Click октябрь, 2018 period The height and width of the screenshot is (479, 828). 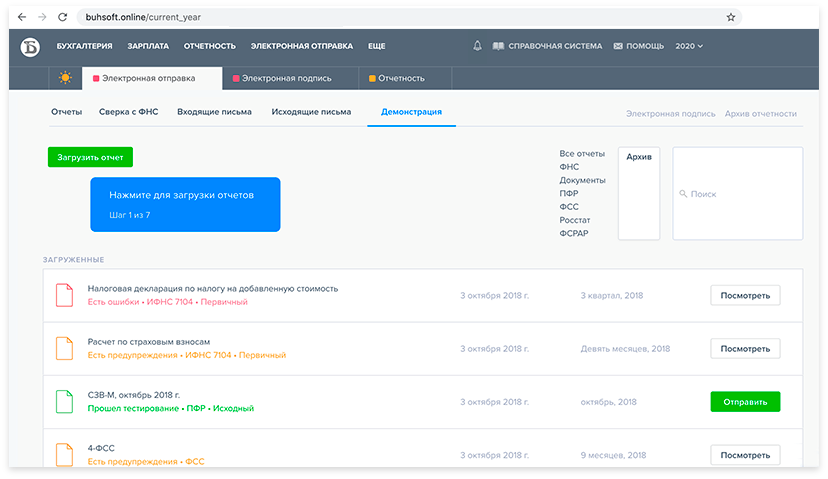608,402
